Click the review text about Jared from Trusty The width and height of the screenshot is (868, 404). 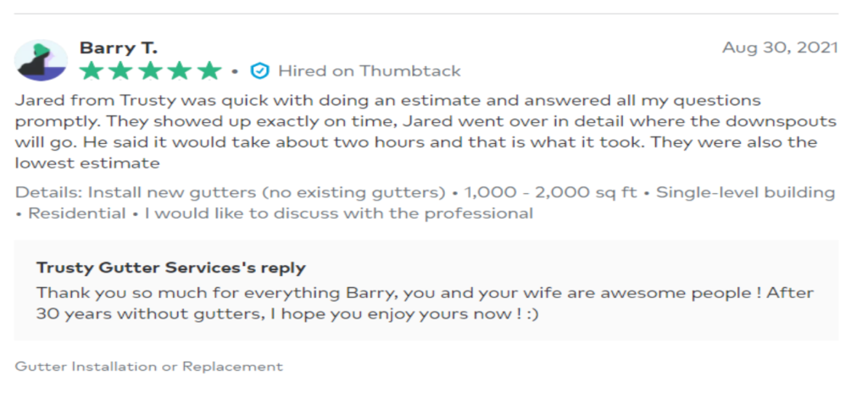(426, 132)
